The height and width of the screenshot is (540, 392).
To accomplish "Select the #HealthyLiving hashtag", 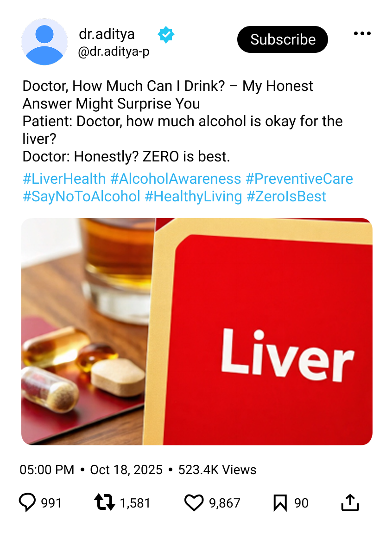I will coord(194,197).
